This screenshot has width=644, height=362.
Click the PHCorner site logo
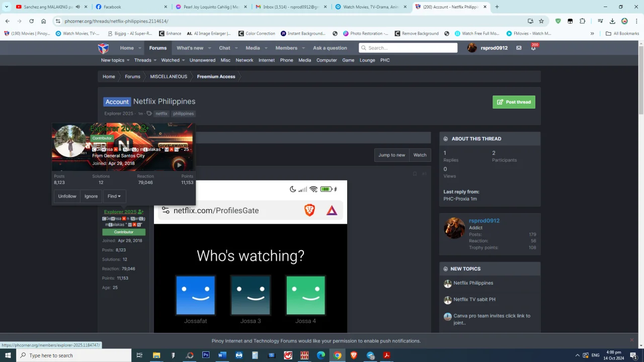tap(103, 48)
